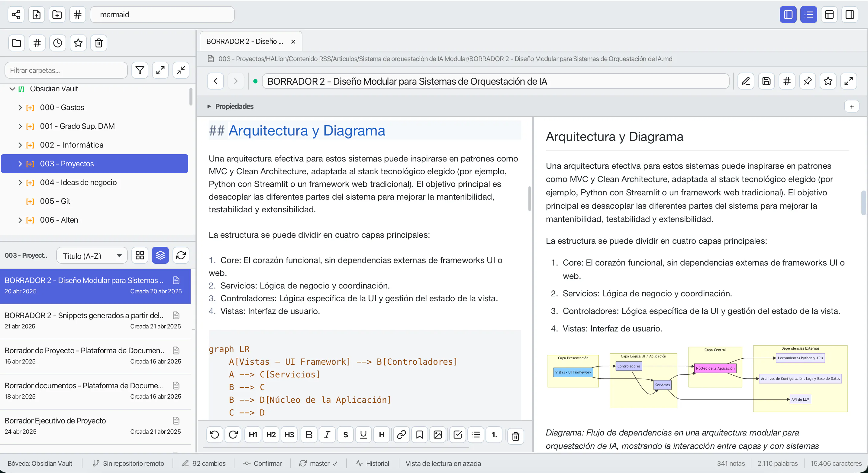Viewport: 868px width, 473px height.
Task: Click the mermaid search field
Action: (162, 15)
